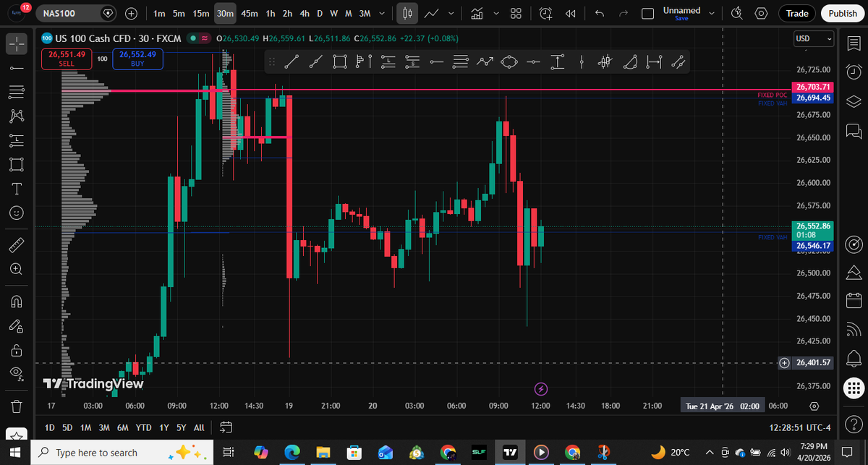Switch to the 1h interval
The image size is (868, 465).
270,12
